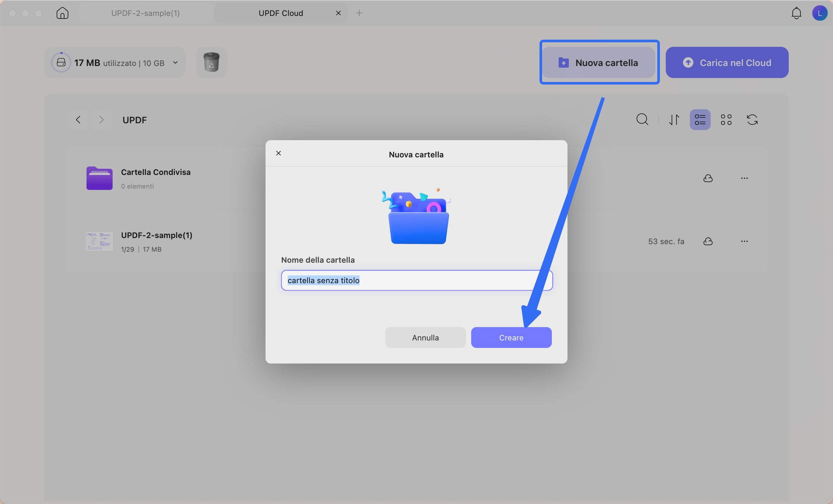
Task: Open the UPDF-2-sample(1) PDF thumbnail
Action: (x=99, y=241)
